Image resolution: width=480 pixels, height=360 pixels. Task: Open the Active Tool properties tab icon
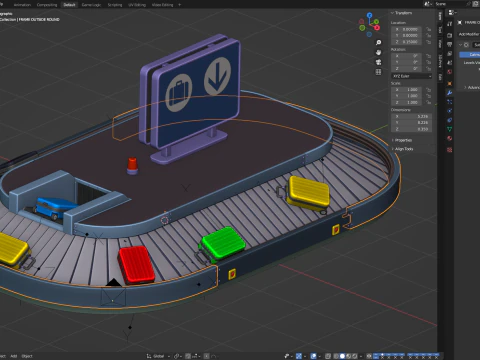tap(450, 24)
